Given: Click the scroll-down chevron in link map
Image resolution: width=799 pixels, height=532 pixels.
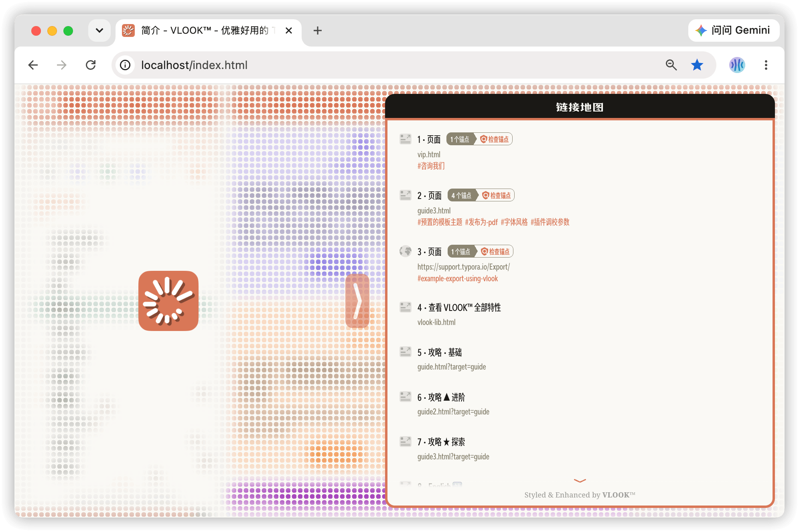Looking at the screenshot, I should pos(580,480).
